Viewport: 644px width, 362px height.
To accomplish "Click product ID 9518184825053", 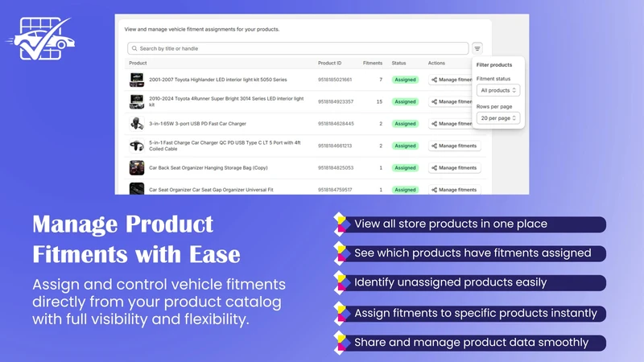I will pyautogui.click(x=336, y=168).
